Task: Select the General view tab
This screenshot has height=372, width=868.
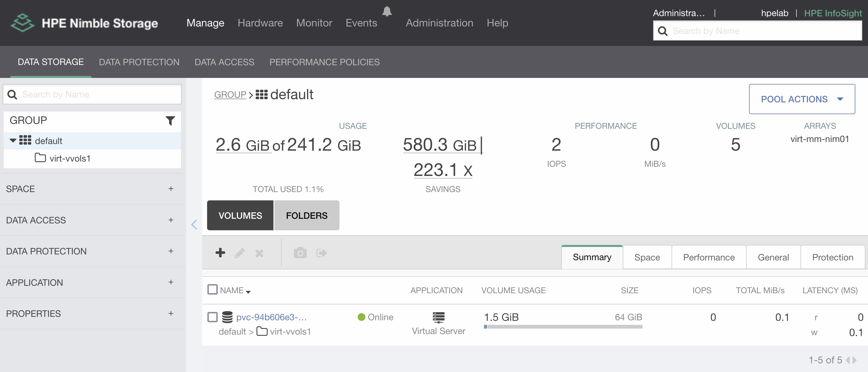Action: point(773,257)
